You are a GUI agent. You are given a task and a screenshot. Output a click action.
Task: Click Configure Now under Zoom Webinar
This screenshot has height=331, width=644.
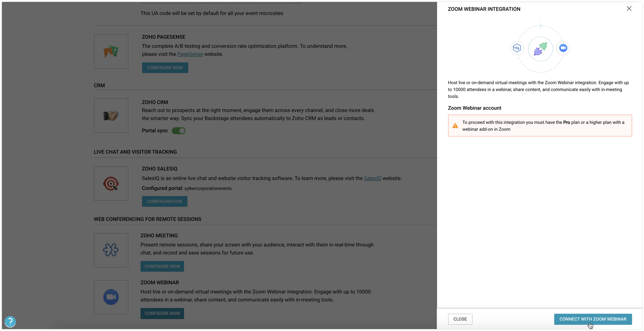click(162, 313)
